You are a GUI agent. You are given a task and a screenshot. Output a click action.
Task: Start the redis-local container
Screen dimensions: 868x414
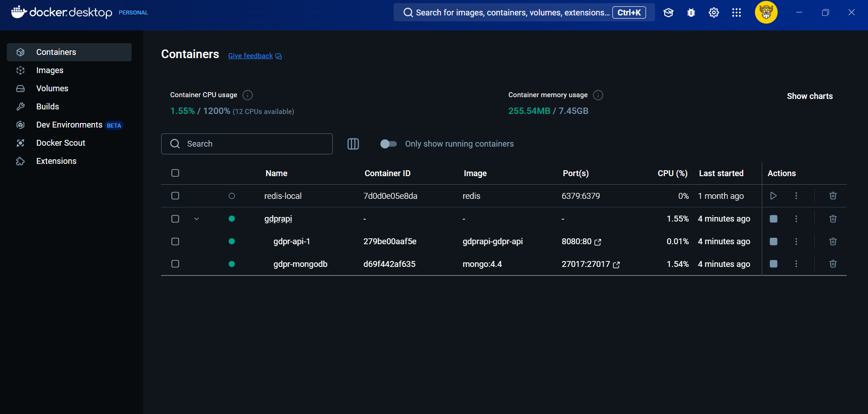[x=774, y=196]
